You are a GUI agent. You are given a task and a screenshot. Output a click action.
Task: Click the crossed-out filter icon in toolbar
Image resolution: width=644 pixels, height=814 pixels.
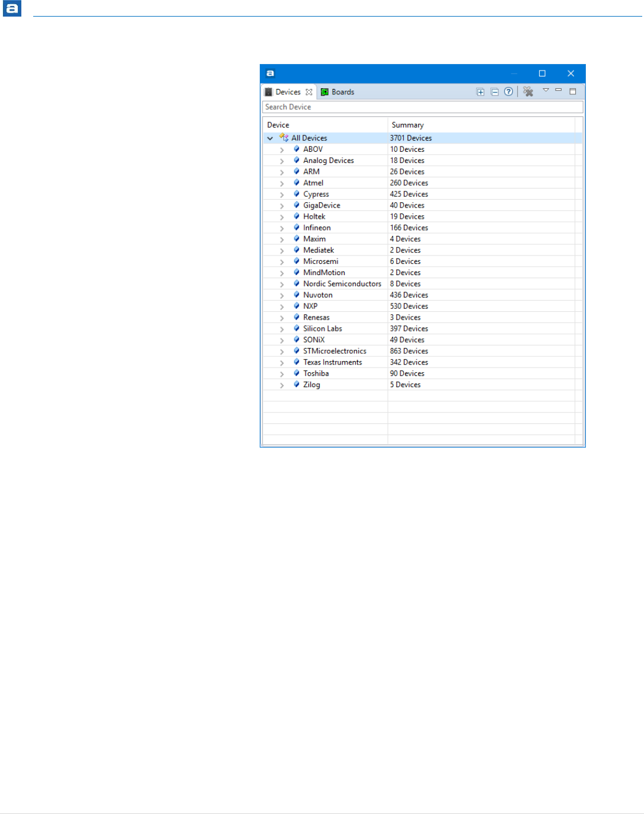[x=528, y=91]
